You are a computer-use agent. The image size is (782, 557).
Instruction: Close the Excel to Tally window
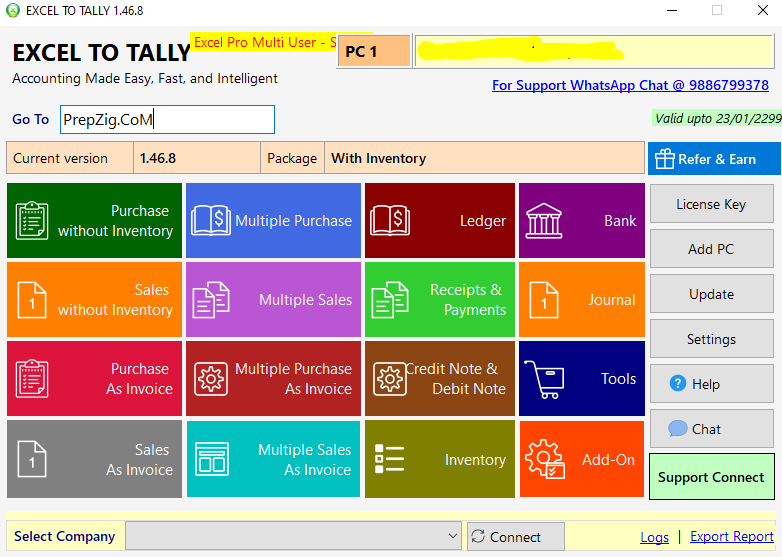click(763, 10)
